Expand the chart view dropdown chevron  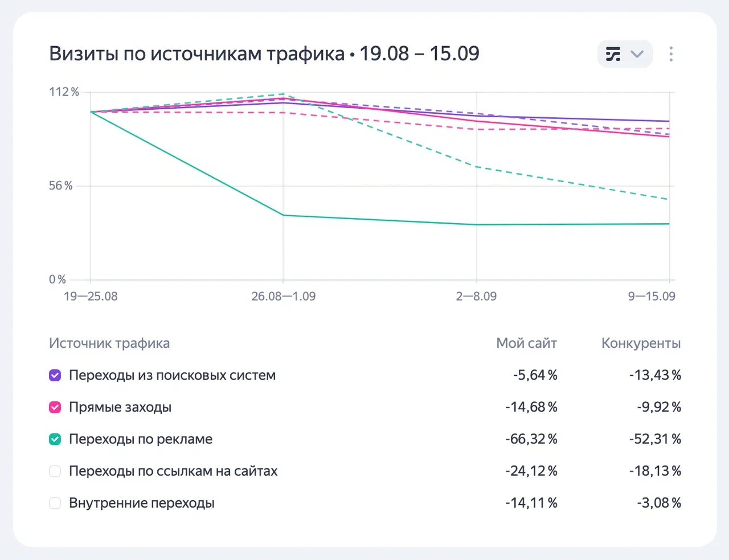coord(637,54)
